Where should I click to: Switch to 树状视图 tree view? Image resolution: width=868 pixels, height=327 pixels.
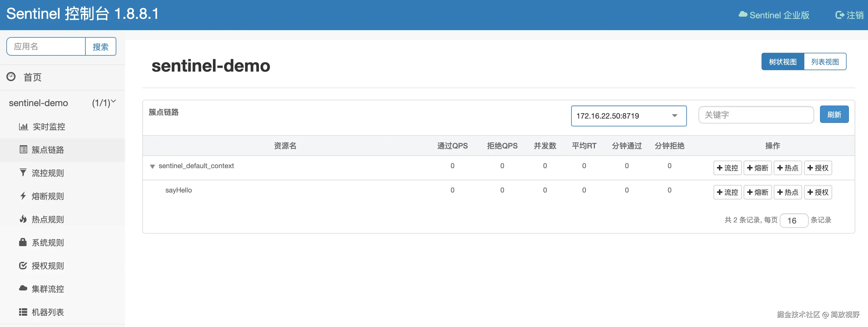pos(782,62)
